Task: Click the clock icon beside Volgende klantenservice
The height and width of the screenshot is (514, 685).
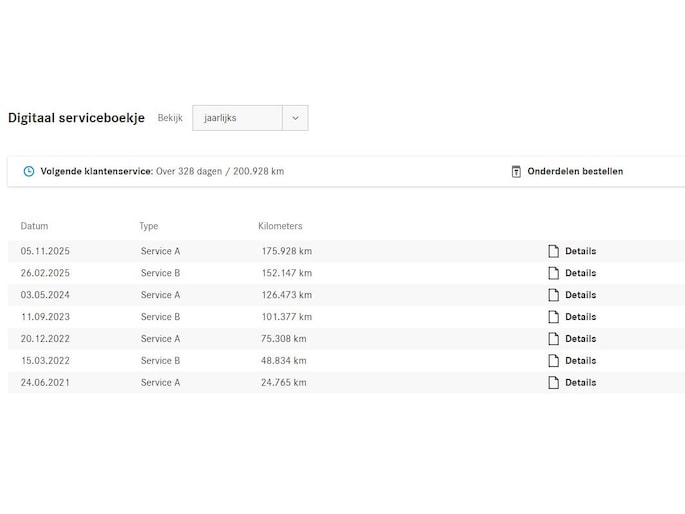Action: [29, 171]
